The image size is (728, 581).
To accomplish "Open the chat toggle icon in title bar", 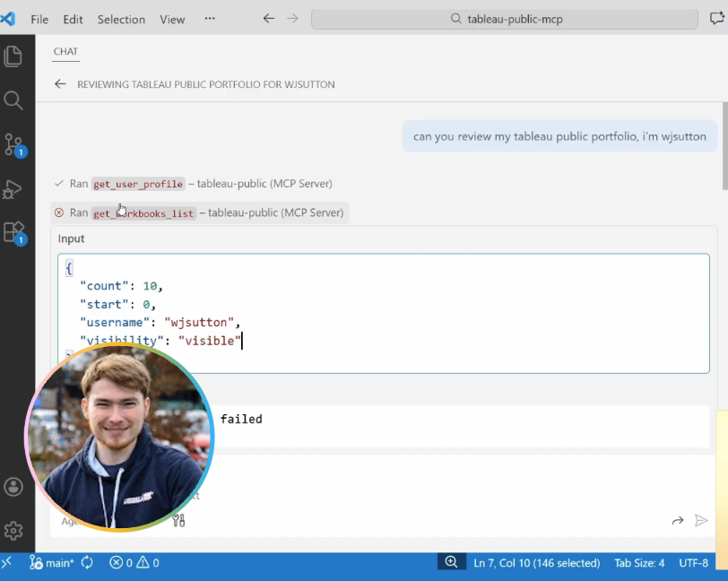I will 717,19.
